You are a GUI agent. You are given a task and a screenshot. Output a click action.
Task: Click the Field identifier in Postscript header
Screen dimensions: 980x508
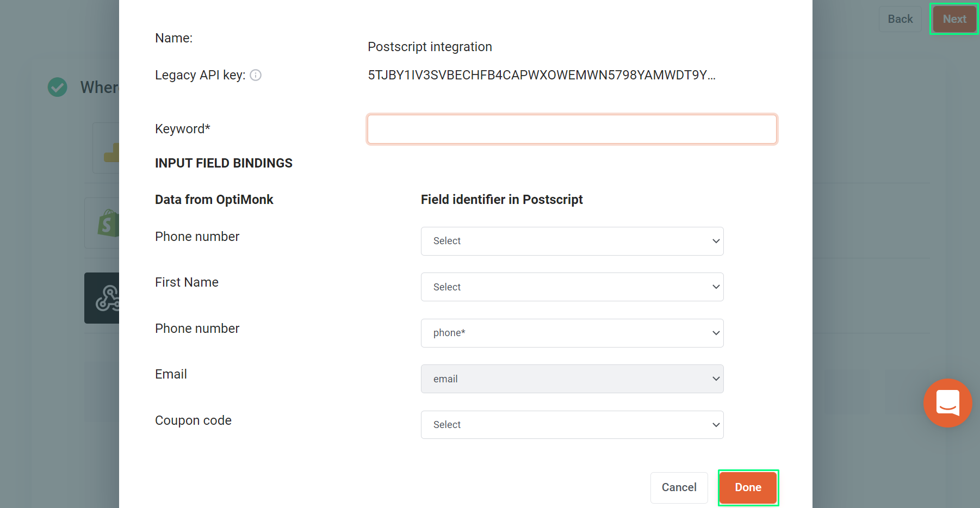501,200
